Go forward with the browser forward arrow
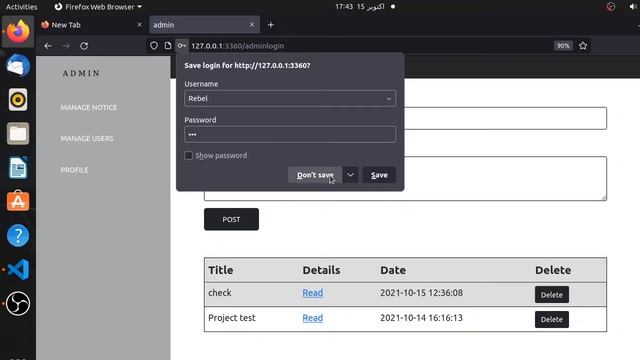Viewport: 640px width, 360px height. 66,46
